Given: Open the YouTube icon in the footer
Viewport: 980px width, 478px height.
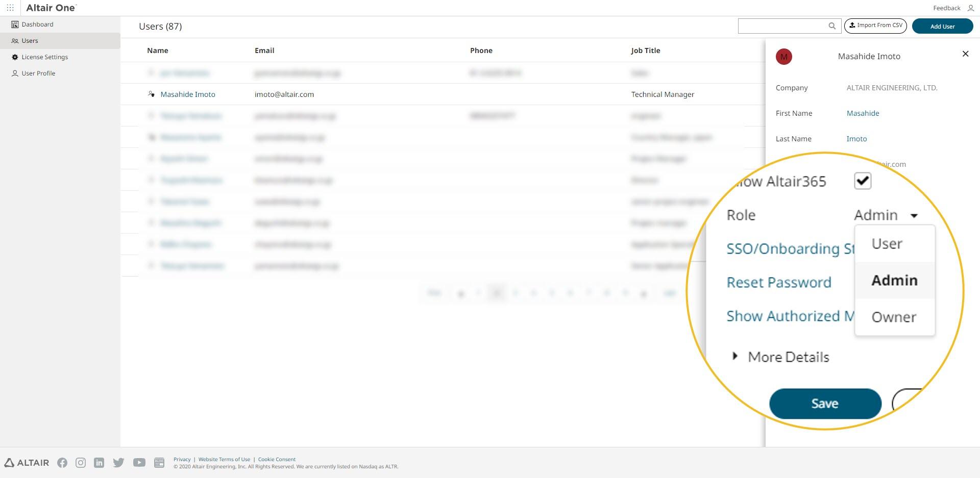Looking at the screenshot, I should point(138,463).
